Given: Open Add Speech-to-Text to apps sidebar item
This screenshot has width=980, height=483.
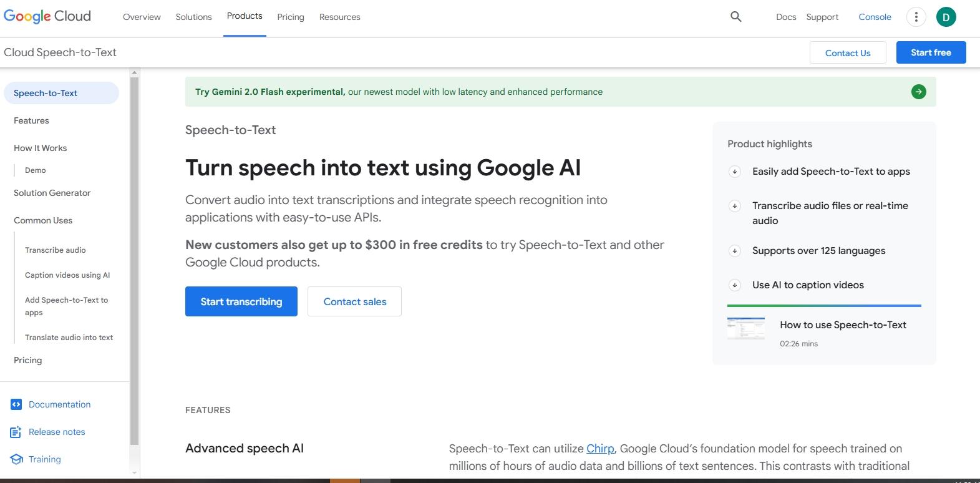Looking at the screenshot, I should tap(67, 306).
